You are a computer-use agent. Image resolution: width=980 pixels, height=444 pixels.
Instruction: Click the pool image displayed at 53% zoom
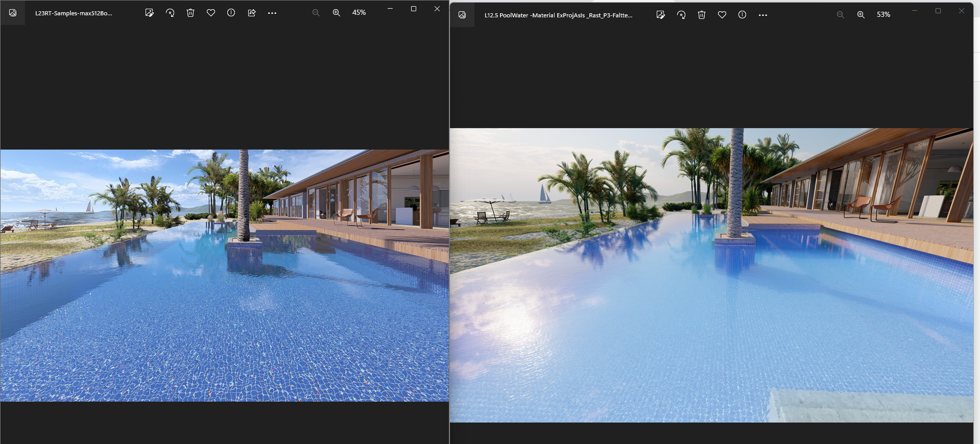point(711,275)
